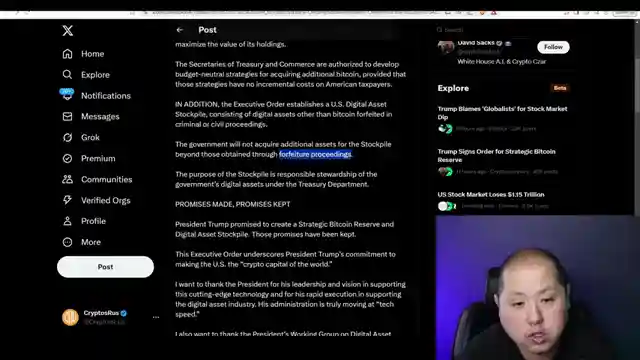Open the More menu label

tap(91, 242)
